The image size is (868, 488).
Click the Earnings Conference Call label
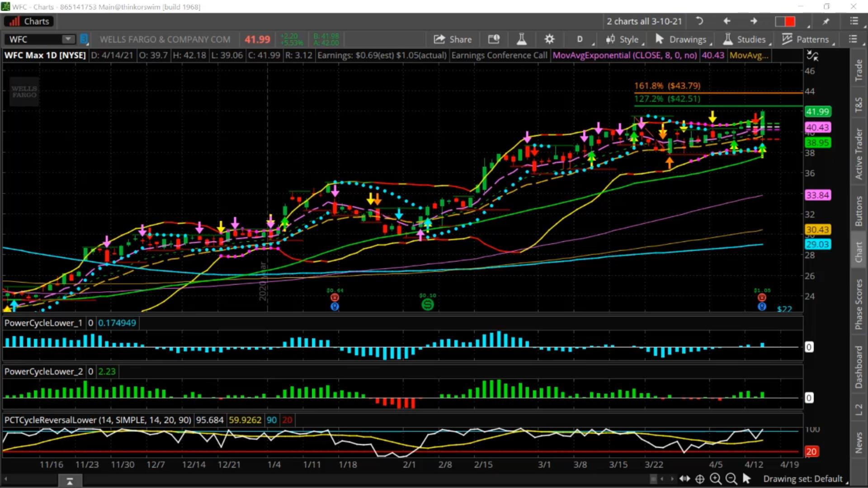(x=499, y=55)
